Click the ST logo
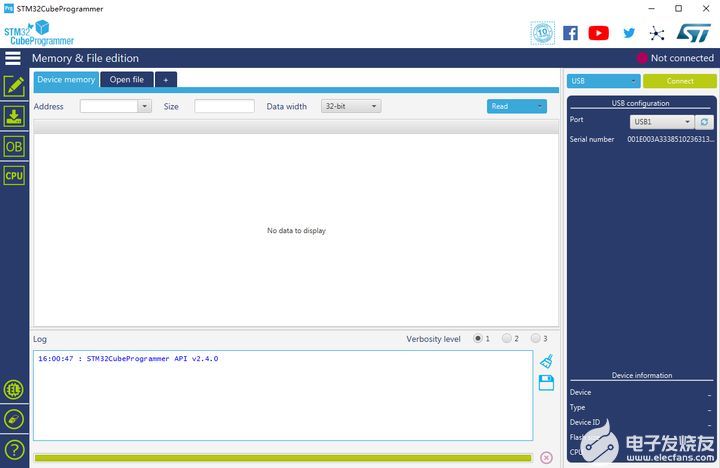 click(693, 33)
